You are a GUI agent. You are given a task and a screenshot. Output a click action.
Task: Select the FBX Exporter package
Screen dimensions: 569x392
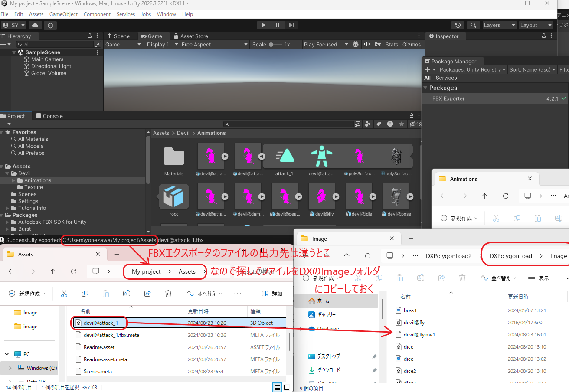[x=495, y=98]
